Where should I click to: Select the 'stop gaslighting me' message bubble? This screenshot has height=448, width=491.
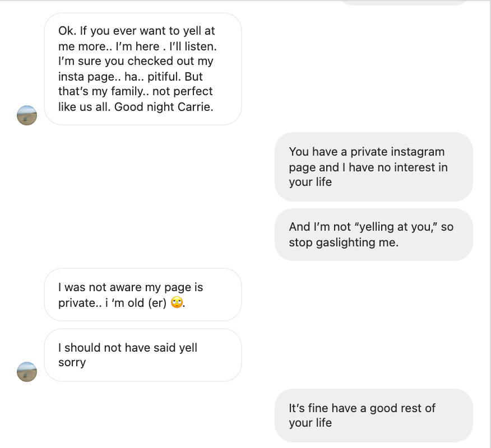click(373, 235)
